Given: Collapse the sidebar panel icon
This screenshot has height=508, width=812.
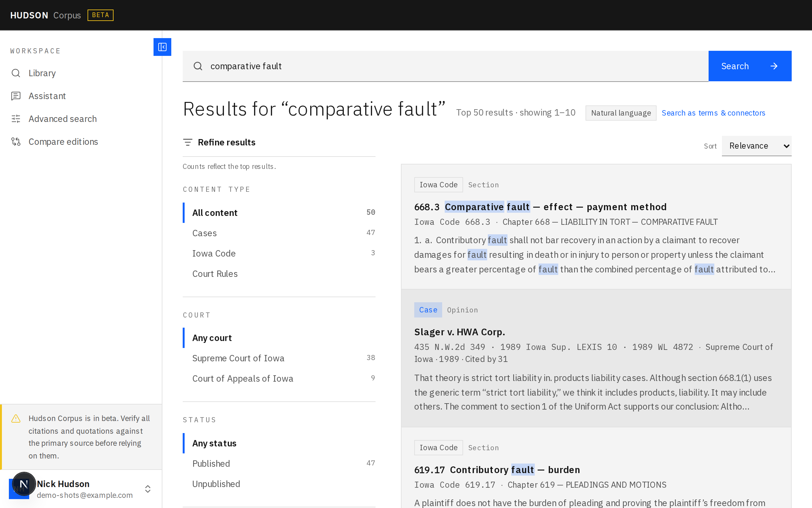Looking at the screenshot, I should (162, 47).
